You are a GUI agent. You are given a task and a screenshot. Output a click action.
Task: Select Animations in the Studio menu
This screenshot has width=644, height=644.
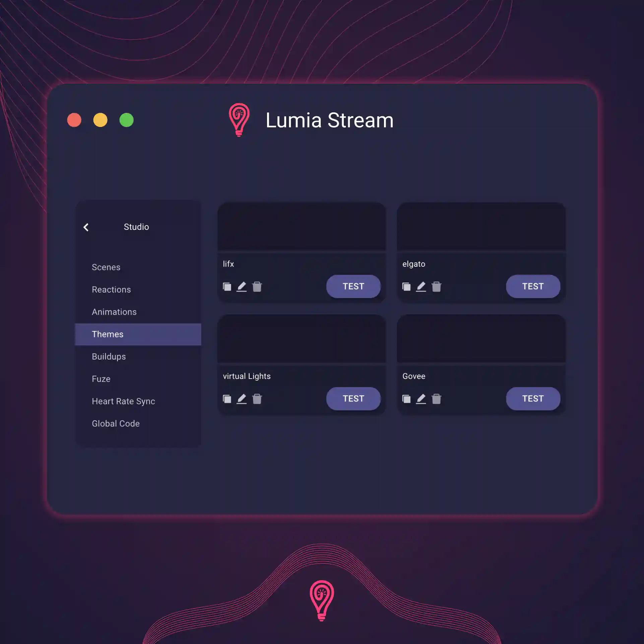(114, 311)
